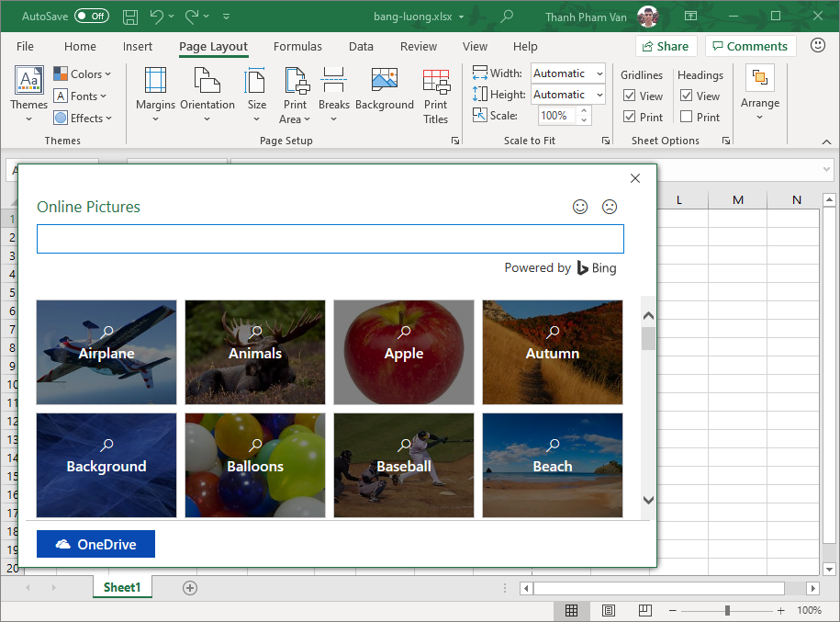Click the zoom out minus button
Image resolution: width=840 pixels, height=622 pixels.
pyautogui.click(x=673, y=610)
